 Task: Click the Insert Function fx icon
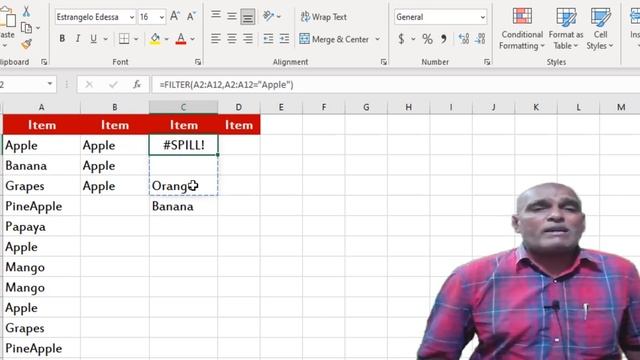[x=137, y=84]
